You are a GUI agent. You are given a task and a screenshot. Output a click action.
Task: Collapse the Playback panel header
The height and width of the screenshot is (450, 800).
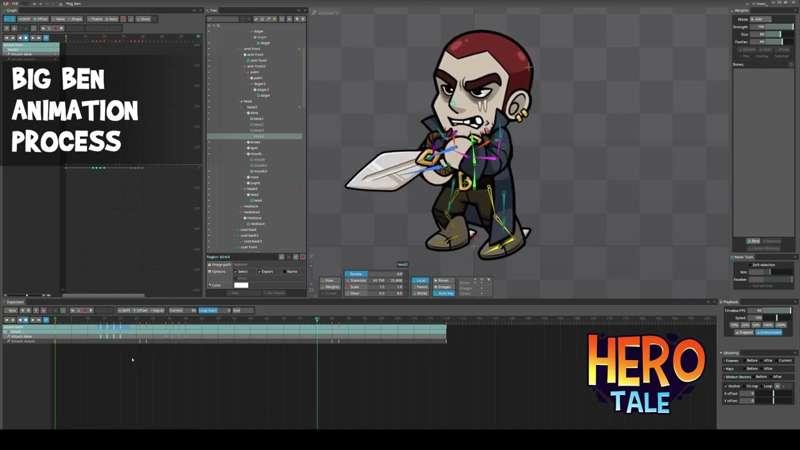(730, 302)
